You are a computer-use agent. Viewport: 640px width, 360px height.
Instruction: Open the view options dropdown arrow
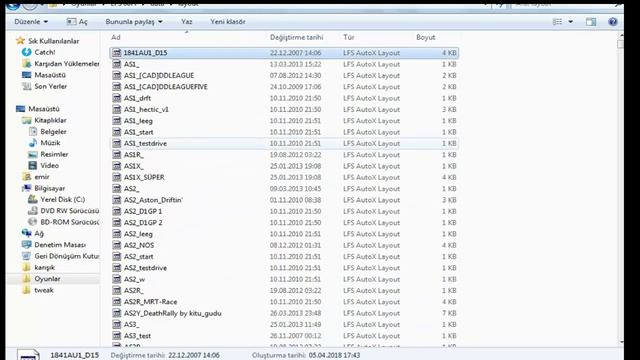(x=571, y=22)
